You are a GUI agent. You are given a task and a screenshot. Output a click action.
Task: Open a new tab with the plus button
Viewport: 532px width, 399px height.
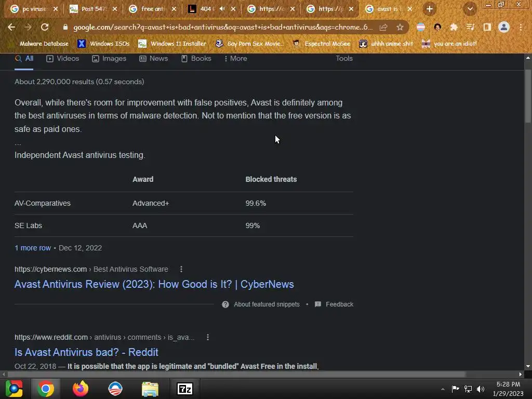click(430, 9)
